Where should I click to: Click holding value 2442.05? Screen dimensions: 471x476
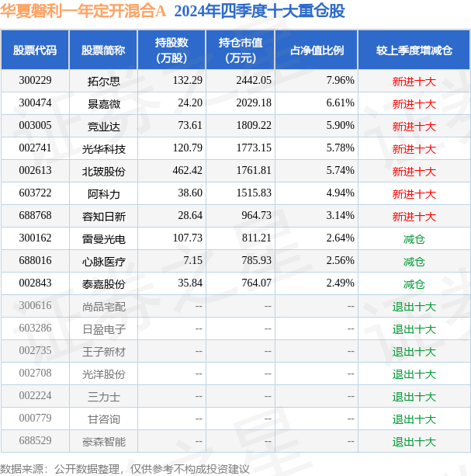click(254, 81)
